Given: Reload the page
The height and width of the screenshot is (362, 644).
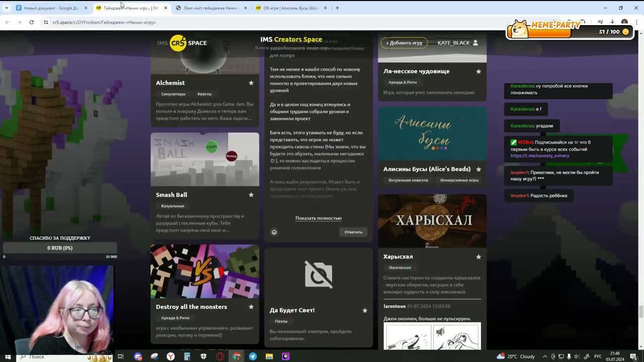Looking at the screenshot, I should coord(31,22).
